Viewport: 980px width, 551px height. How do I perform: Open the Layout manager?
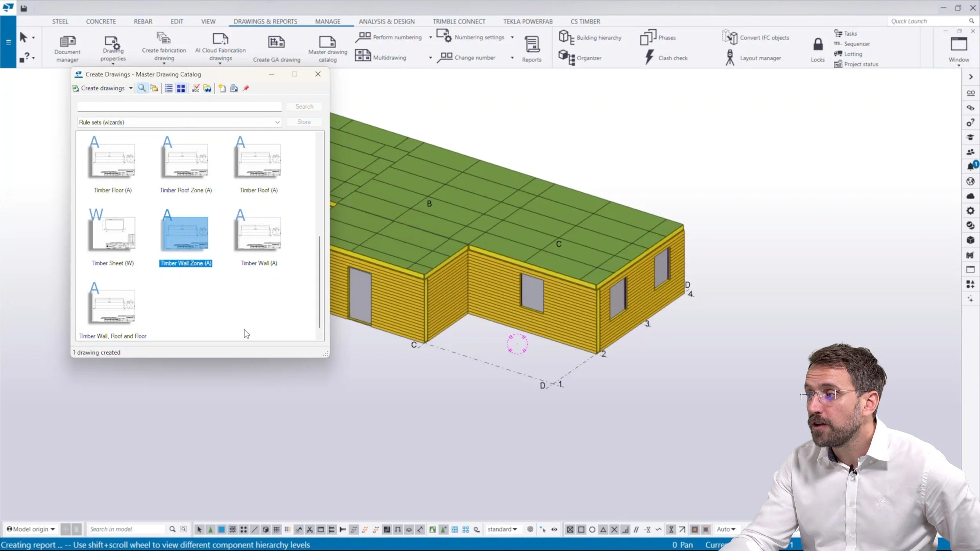coord(753,58)
